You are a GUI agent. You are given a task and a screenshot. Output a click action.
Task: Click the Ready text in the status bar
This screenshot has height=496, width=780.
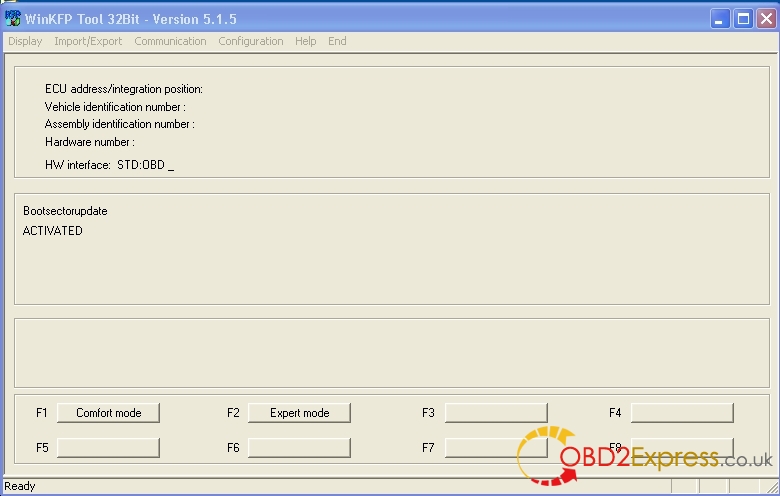20,486
